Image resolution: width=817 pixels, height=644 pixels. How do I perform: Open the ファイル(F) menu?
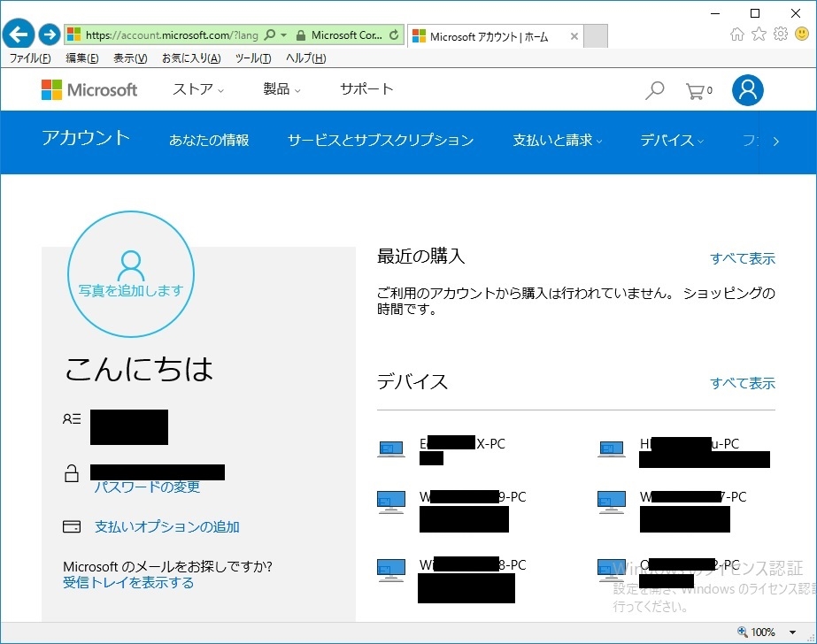30,58
